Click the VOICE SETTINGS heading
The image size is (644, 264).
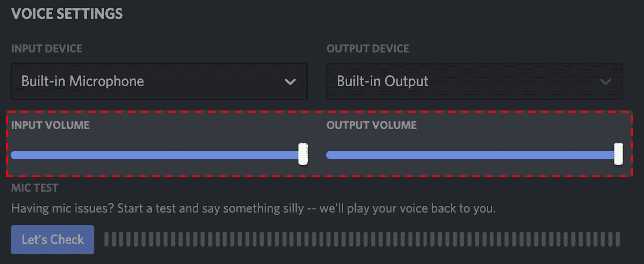[67, 14]
